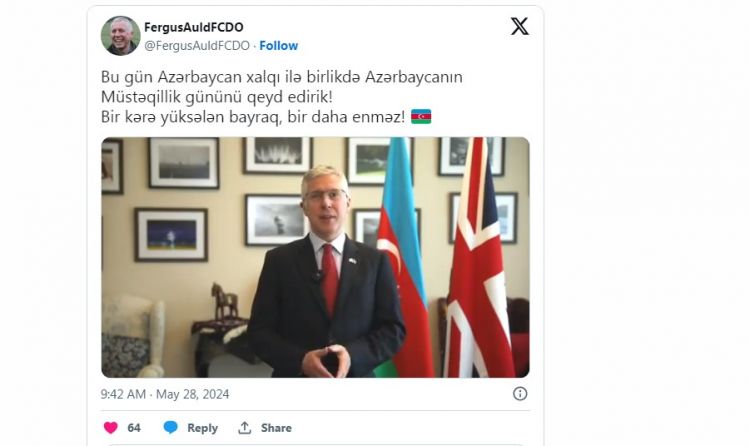Open the tweet info icon
Screen dimensions: 750x446
[x=520, y=394]
